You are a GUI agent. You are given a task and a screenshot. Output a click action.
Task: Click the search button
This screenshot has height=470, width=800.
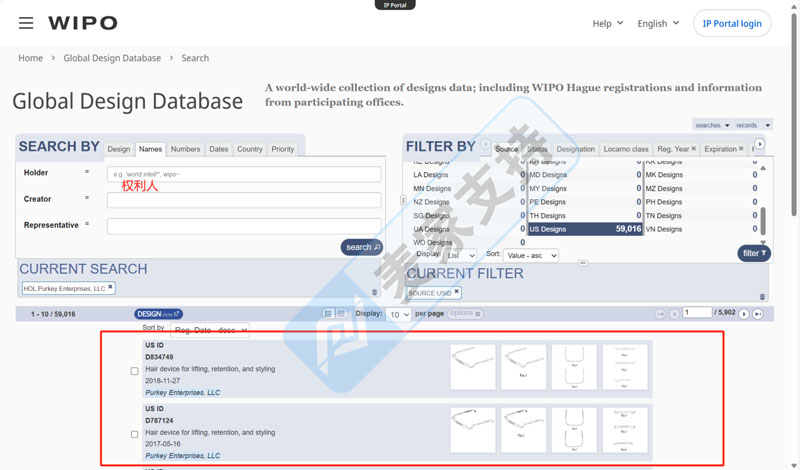[362, 247]
